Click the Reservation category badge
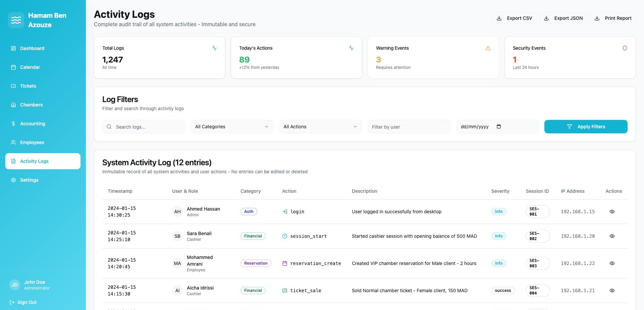 pos(256,263)
